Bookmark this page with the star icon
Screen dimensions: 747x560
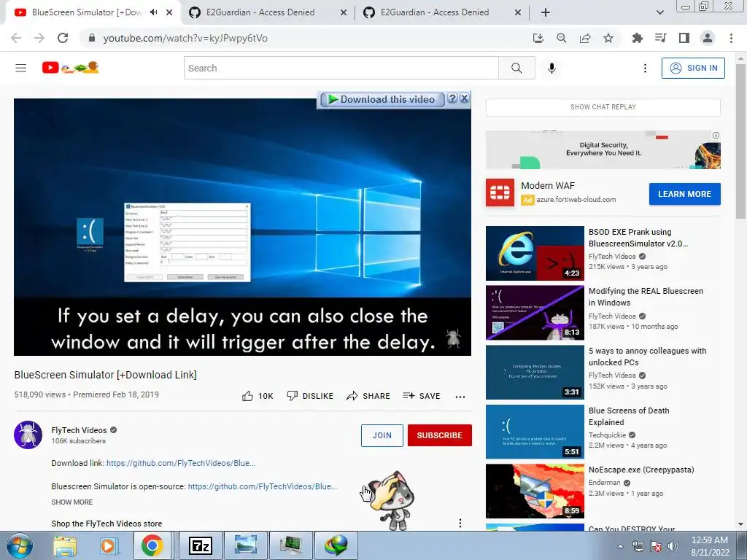(x=608, y=38)
